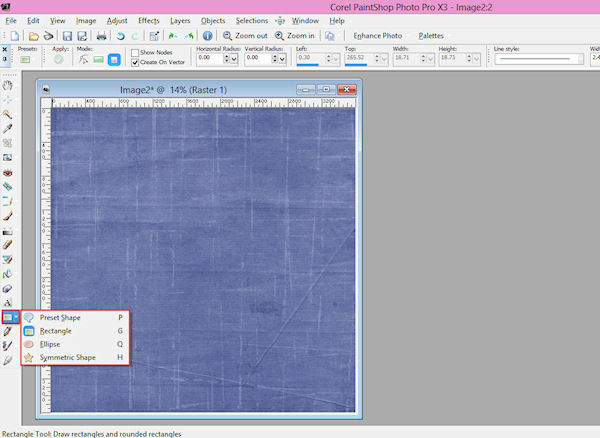Open the Edit menu
The width and height of the screenshot is (600, 438).
(x=33, y=21)
